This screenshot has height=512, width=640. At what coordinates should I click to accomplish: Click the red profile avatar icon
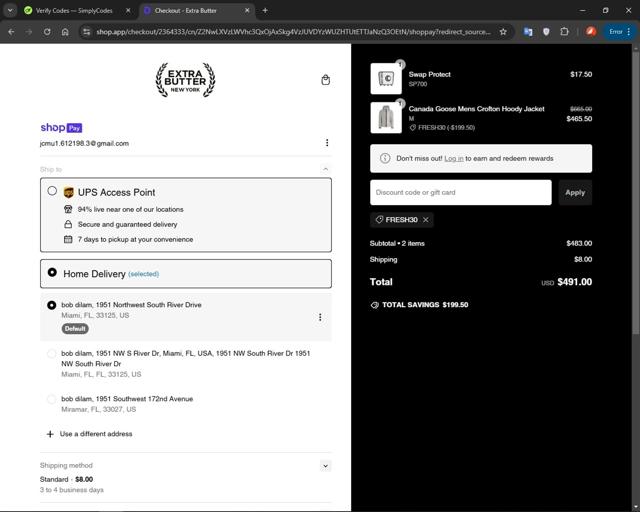pyautogui.click(x=591, y=31)
